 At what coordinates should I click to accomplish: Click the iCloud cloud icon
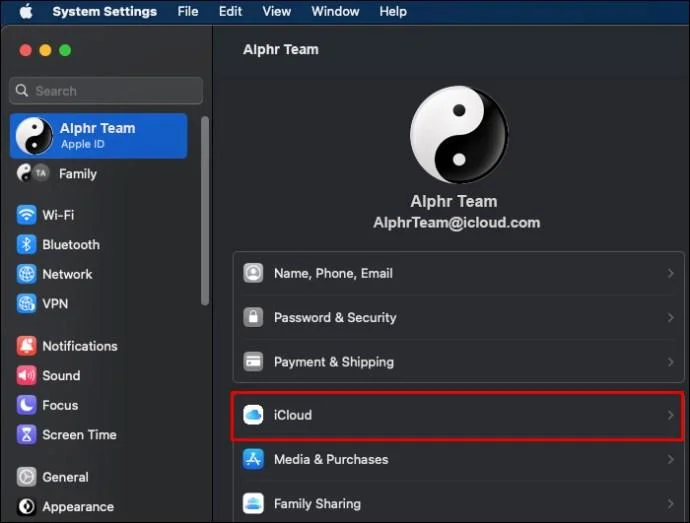(x=253, y=415)
